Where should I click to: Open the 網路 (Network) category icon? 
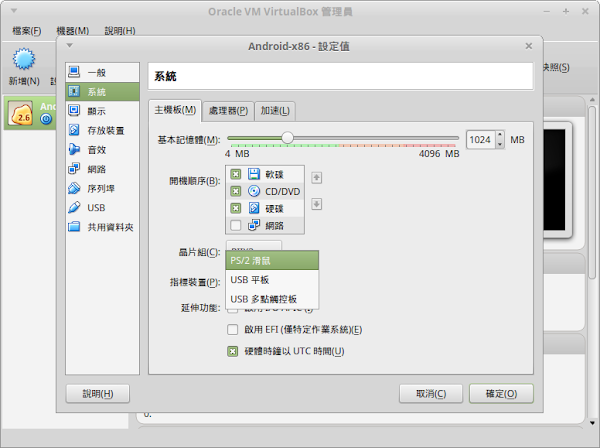(74, 169)
